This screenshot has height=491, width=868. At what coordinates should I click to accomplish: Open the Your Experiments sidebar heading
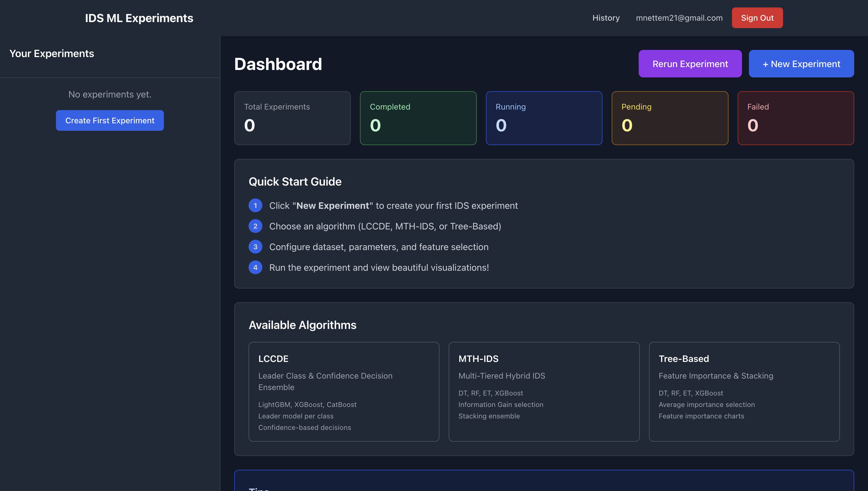pos(52,53)
